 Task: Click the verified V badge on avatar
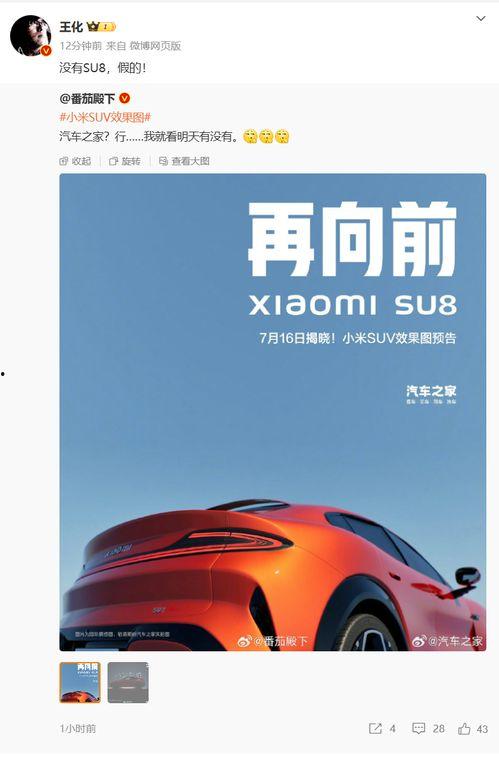point(46,51)
